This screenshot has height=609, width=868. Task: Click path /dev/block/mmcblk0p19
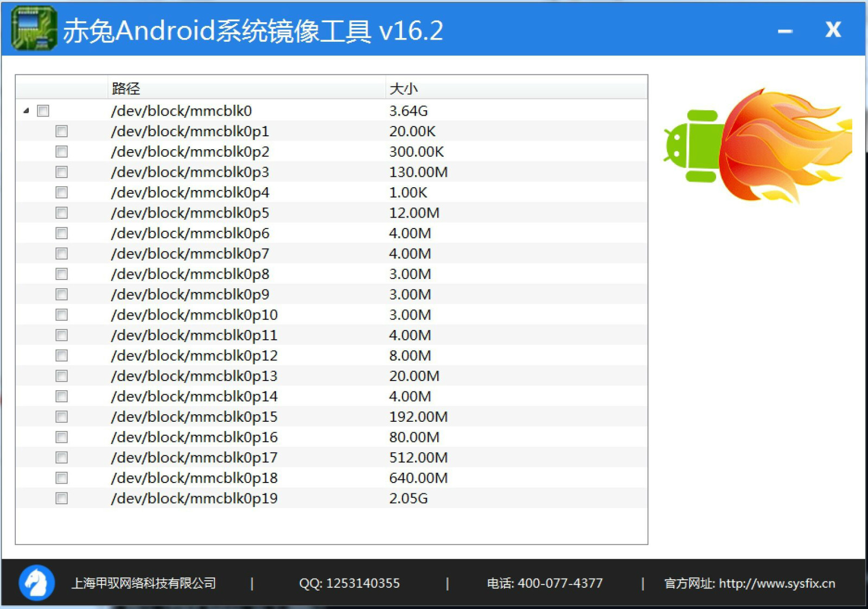(x=194, y=498)
